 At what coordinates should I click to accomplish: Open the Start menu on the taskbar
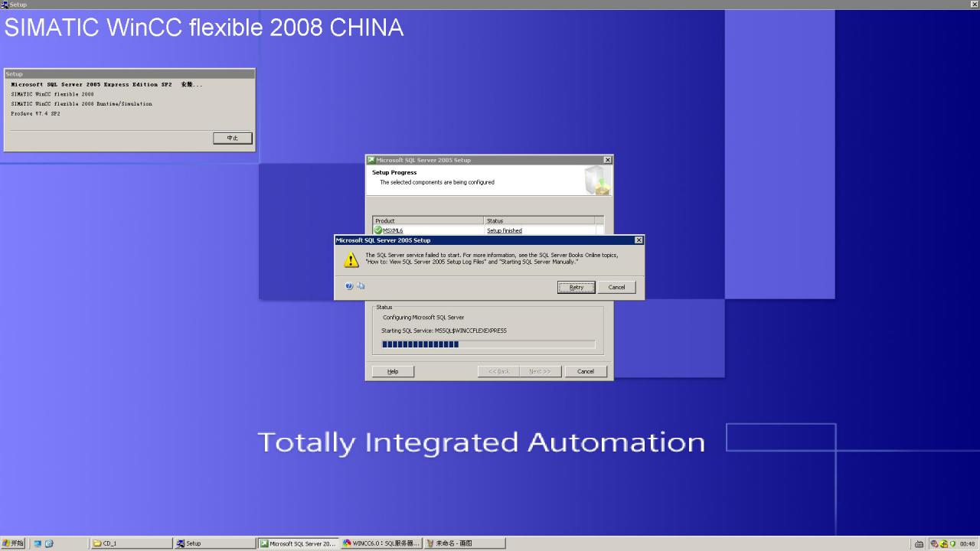coord(13,543)
